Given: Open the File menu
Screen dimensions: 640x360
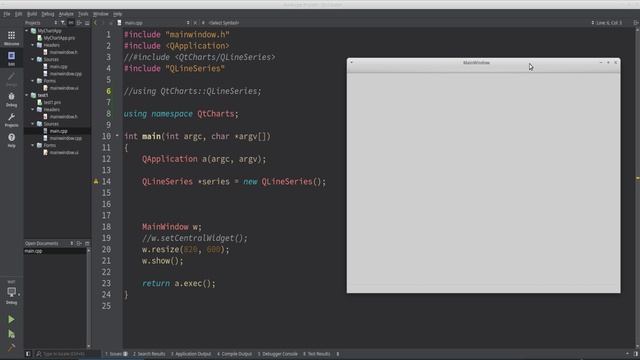Looking at the screenshot, I should pyautogui.click(x=7, y=14).
